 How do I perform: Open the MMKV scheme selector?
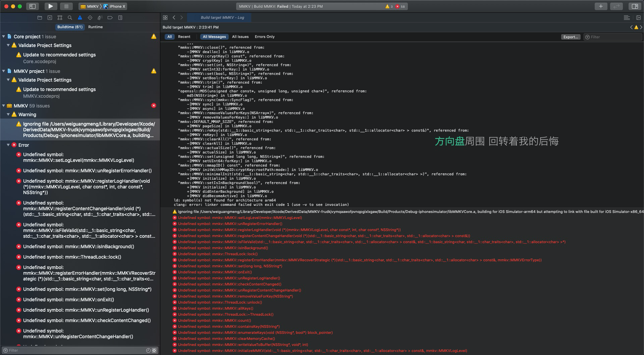[x=90, y=6]
